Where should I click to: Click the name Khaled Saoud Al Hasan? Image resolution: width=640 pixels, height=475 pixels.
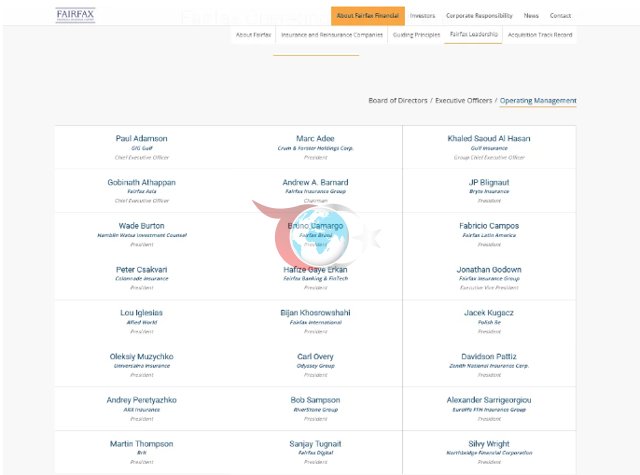[x=489, y=138]
